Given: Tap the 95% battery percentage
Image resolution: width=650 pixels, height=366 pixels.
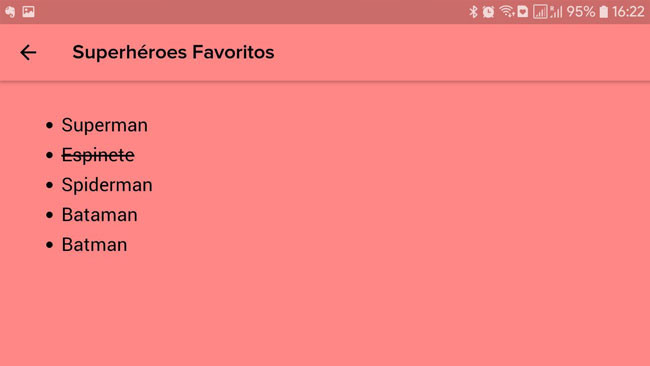Looking at the screenshot, I should tap(581, 12).
